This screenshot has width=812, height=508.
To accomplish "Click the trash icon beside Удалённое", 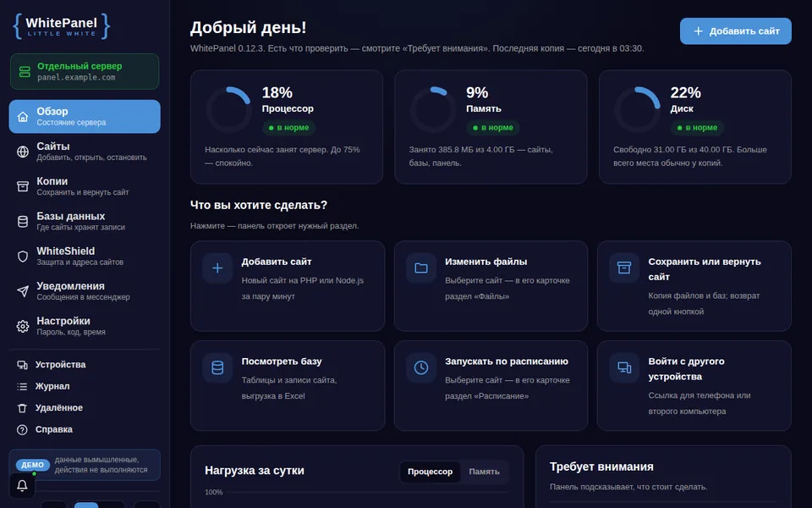I will (x=22, y=408).
